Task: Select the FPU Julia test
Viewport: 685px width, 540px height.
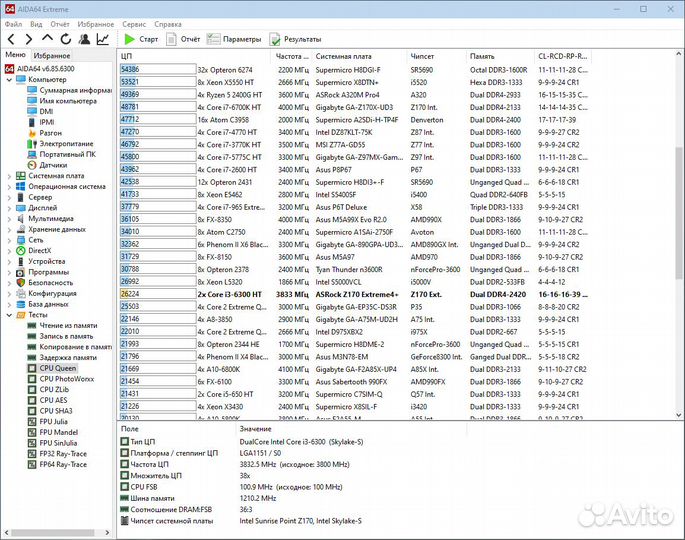Action: pyautogui.click(x=61, y=422)
